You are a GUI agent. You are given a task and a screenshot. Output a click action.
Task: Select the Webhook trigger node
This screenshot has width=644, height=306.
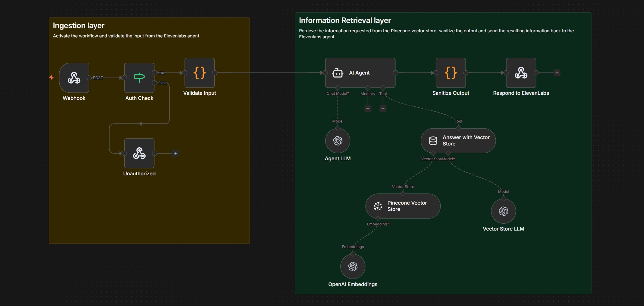pyautogui.click(x=74, y=78)
